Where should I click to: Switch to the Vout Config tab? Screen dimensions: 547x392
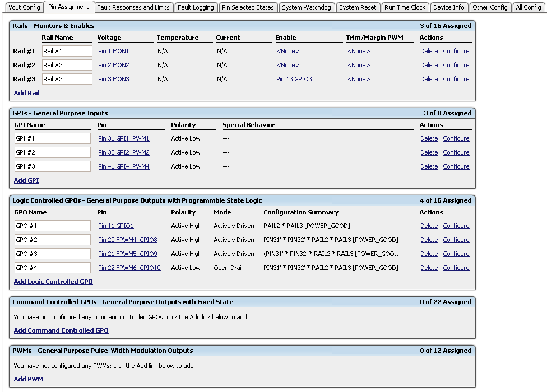click(x=24, y=7)
